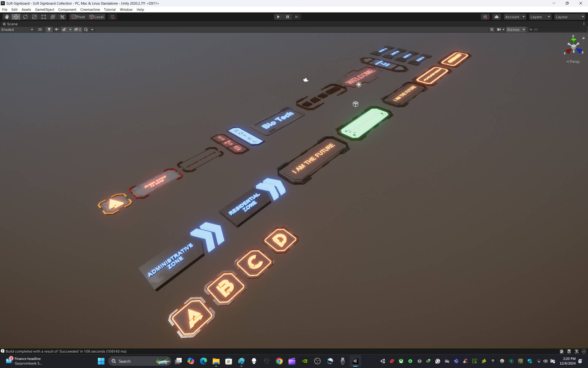Select the Scale tool

[34, 17]
